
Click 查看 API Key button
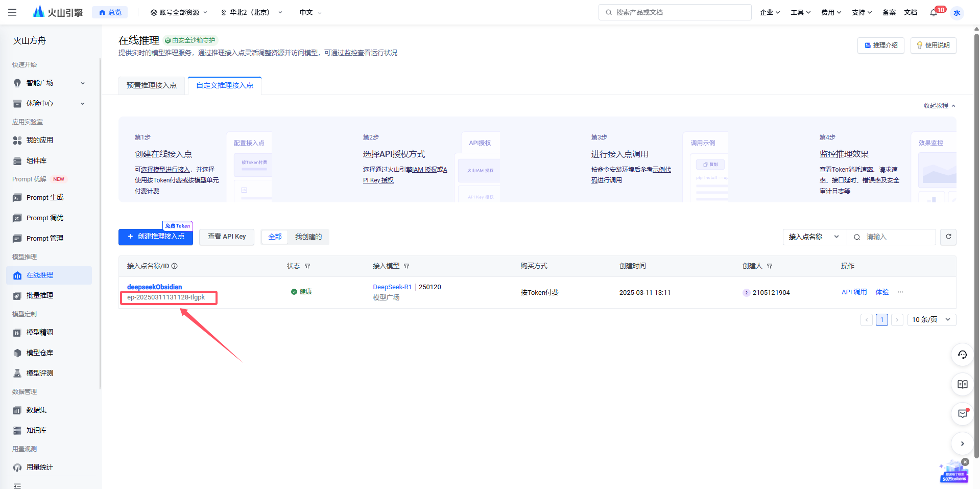pos(227,237)
